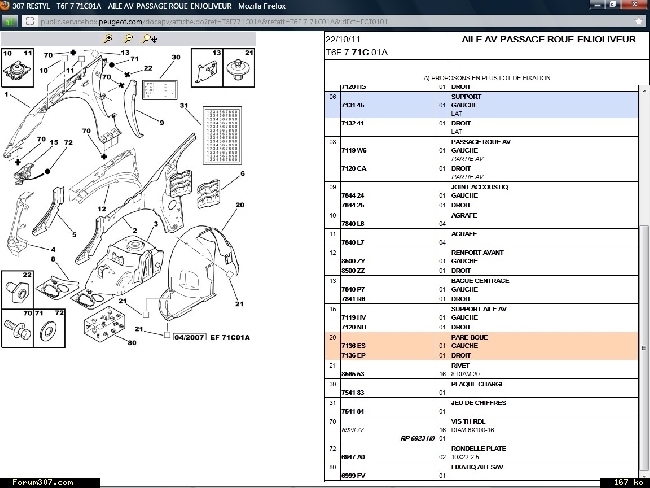
Task: Open the top-left inset showing parts 10 and 11
Action: click(20, 70)
